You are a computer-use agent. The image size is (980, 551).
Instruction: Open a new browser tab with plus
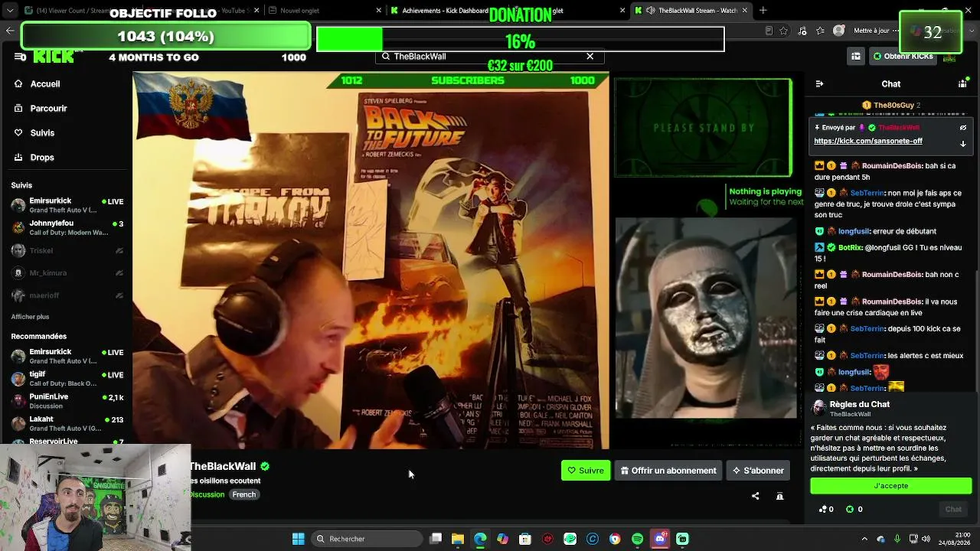click(763, 11)
